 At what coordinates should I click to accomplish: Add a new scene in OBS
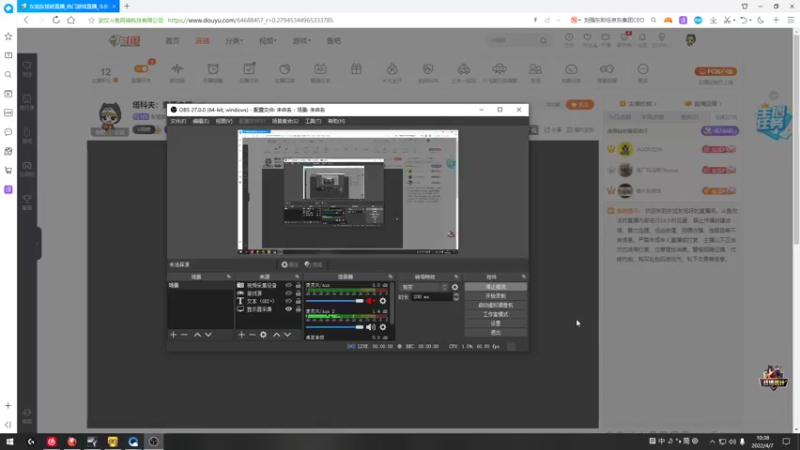click(173, 335)
